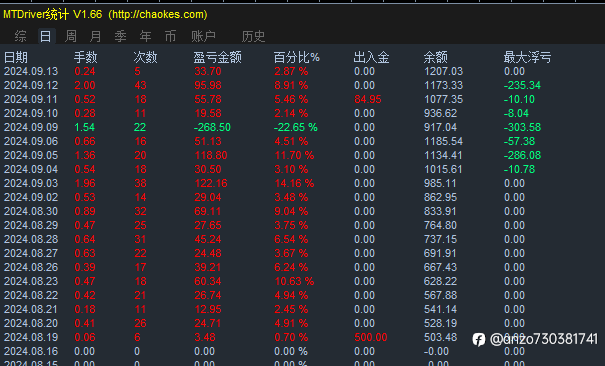The image size is (605, 366).
Task: Click the 500.00 deposit value
Action: (371, 337)
